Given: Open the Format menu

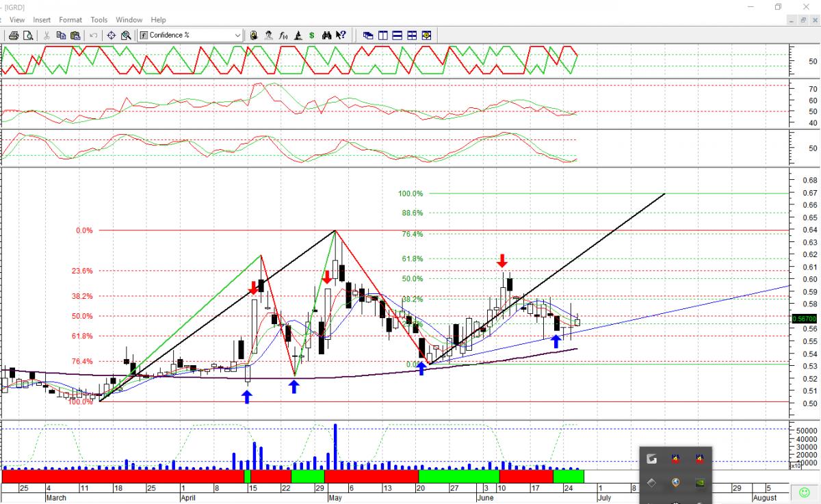Looking at the screenshot, I should coord(70,20).
